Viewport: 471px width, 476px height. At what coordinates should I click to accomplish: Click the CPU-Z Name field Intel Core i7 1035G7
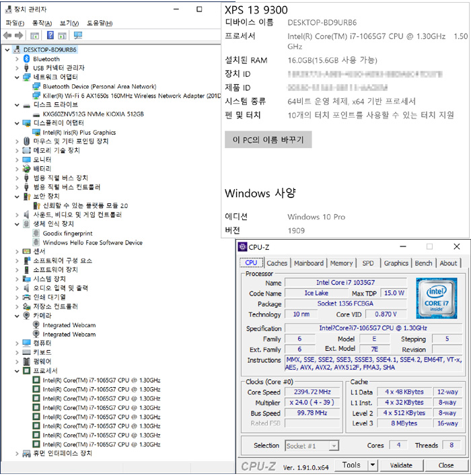click(346, 283)
